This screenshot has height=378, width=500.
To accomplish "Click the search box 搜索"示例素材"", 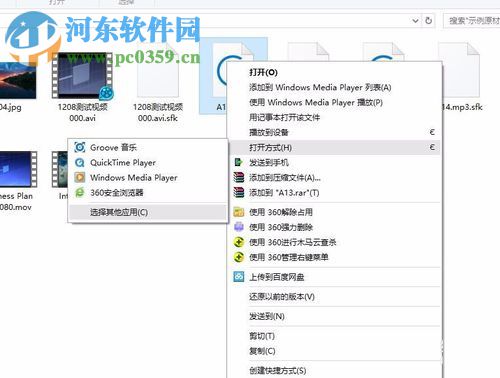I will pos(472,21).
